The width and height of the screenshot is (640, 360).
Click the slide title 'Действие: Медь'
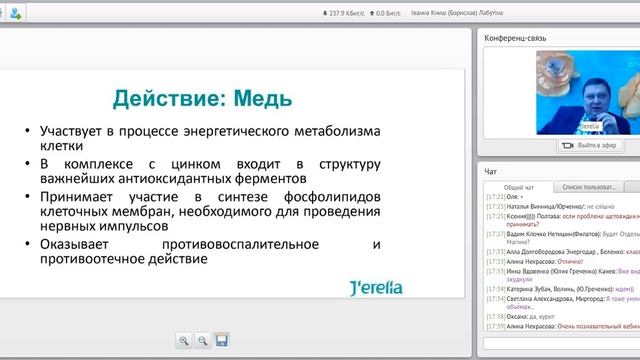tap(202, 98)
